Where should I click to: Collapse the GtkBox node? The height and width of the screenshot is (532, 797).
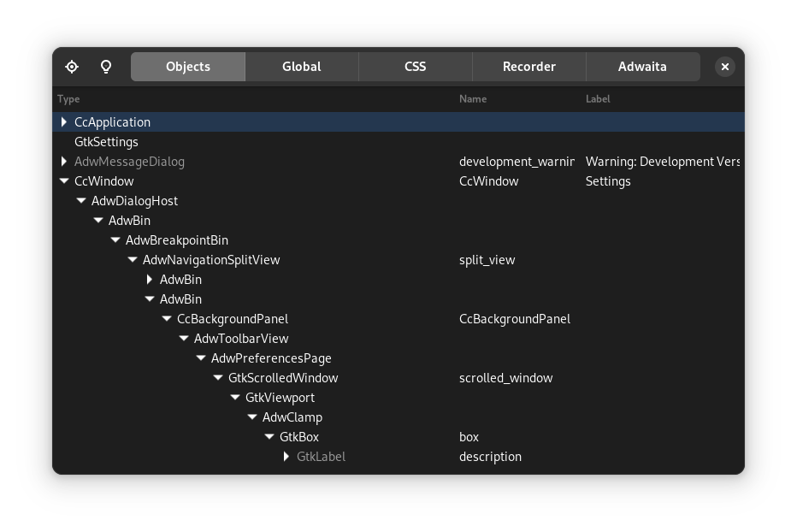tap(269, 437)
